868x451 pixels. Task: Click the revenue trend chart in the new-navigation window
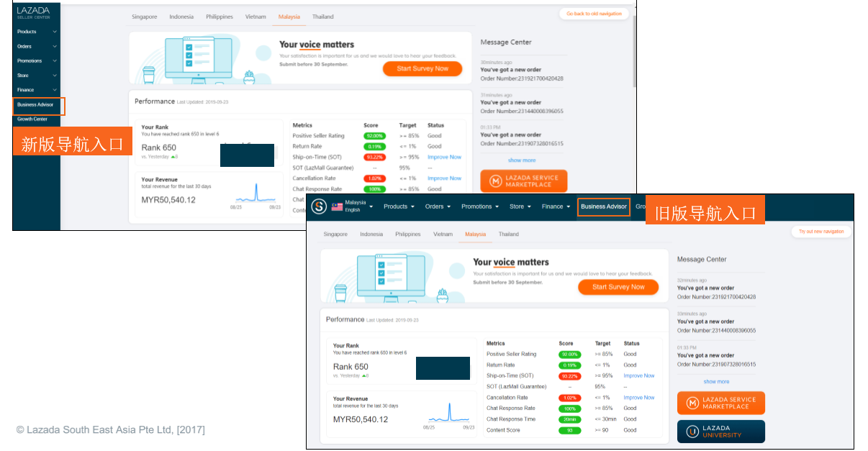point(256,194)
